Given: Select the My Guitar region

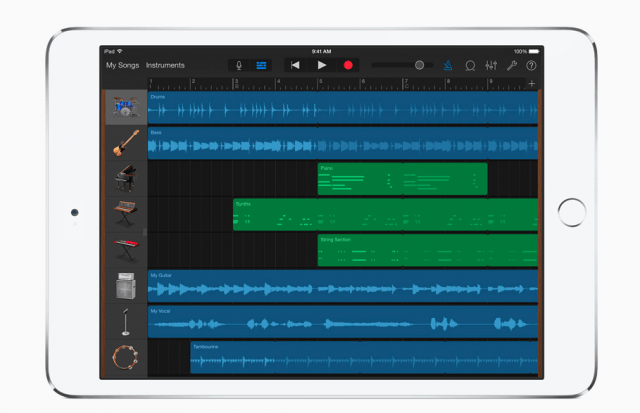Looking at the screenshot, I should click(343, 286).
